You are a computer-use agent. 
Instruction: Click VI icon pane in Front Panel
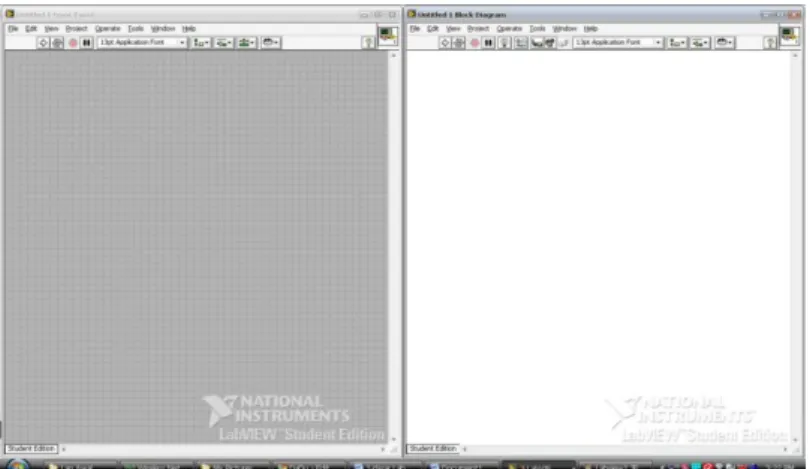(387, 35)
